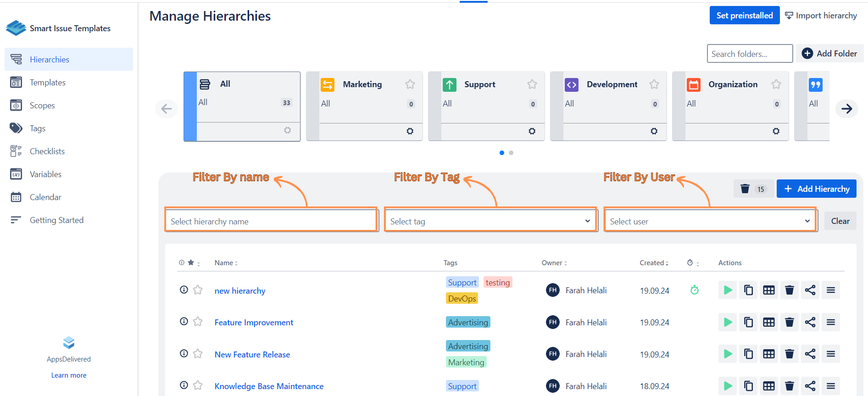Click the Add Hierarchy button
This screenshot has width=868, height=396.
click(817, 189)
